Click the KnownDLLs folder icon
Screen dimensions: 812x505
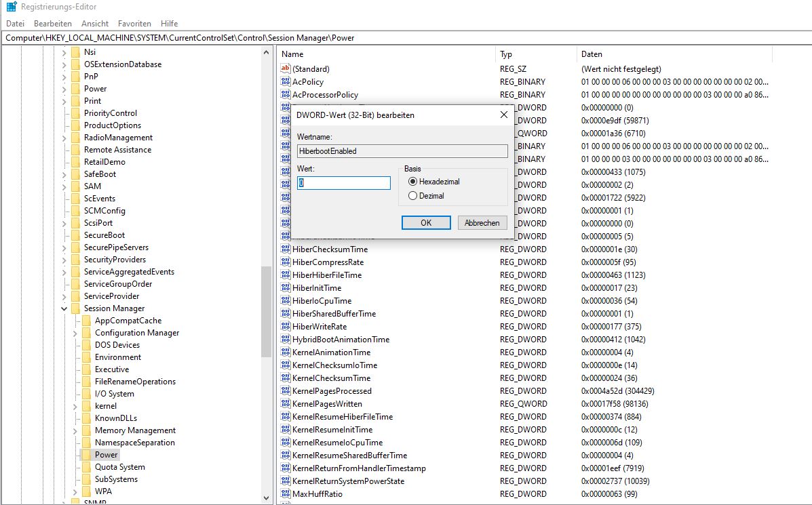[x=86, y=418]
